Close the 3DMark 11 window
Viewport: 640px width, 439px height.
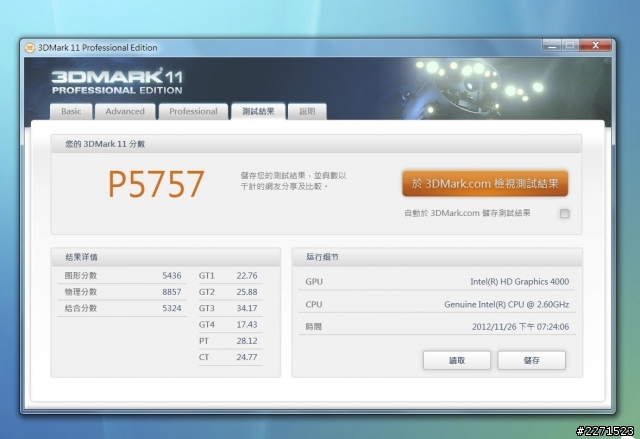(596, 46)
